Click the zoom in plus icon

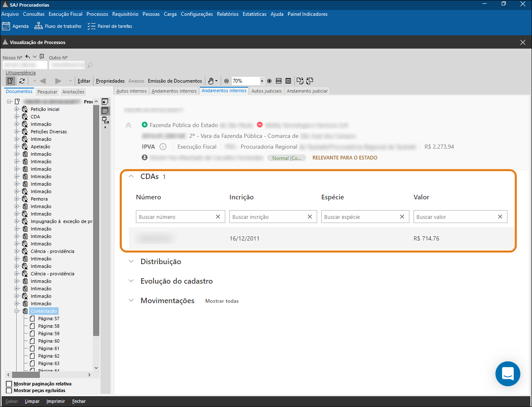point(269,81)
